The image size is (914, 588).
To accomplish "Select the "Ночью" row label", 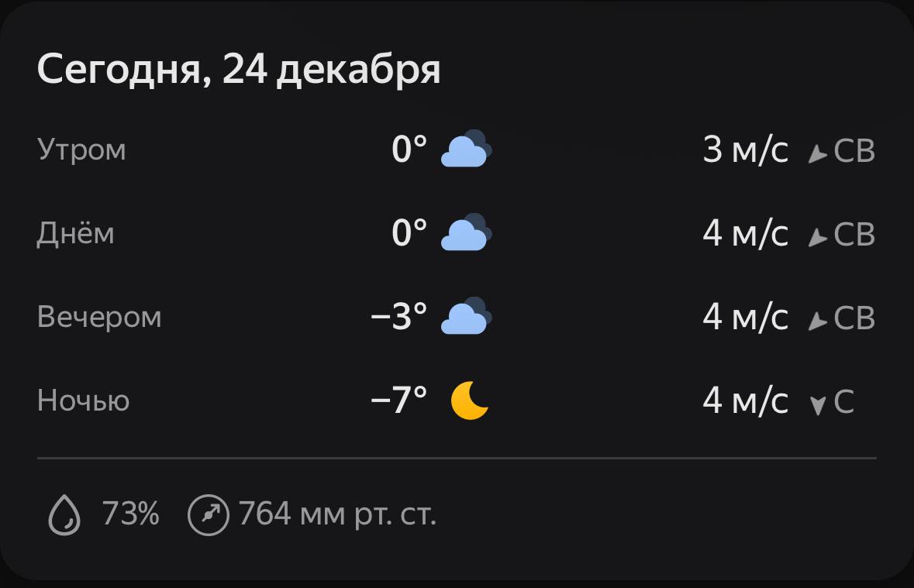I will [83, 401].
